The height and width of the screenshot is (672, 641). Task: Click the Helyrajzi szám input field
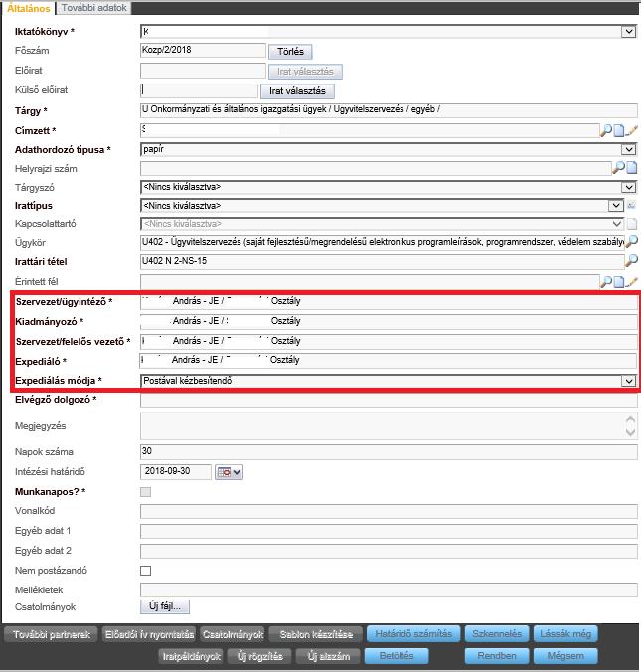[x=376, y=168]
